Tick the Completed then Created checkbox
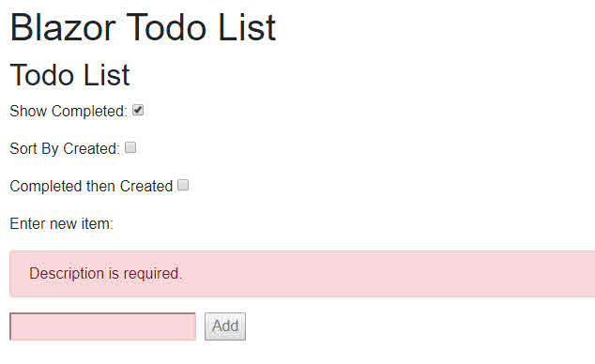This screenshot has width=595, height=364. click(x=183, y=185)
